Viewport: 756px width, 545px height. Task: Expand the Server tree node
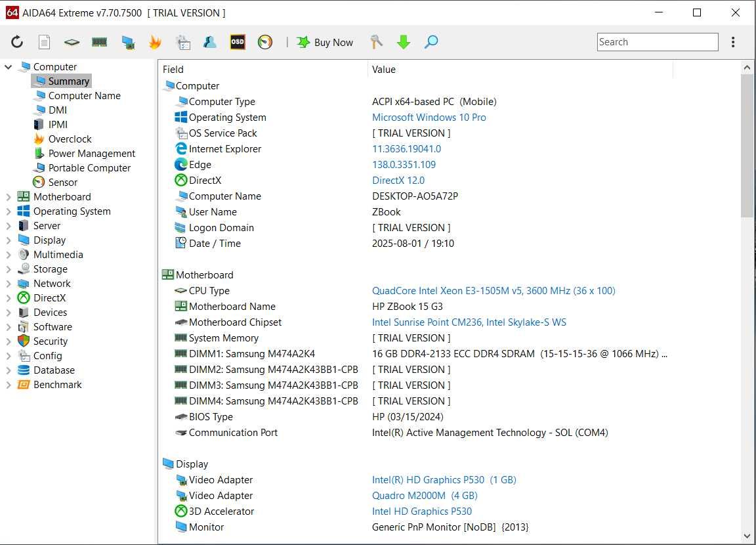(8, 226)
